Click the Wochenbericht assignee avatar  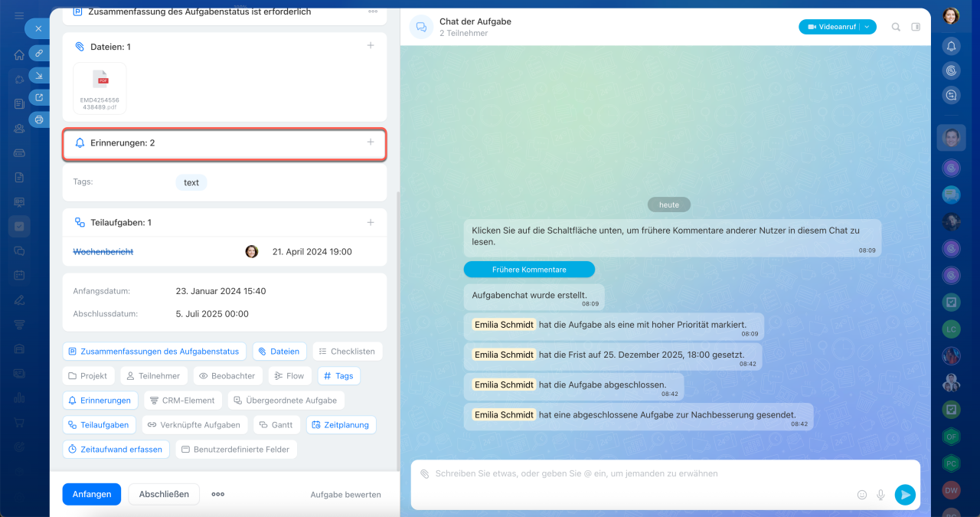(x=251, y=251)
